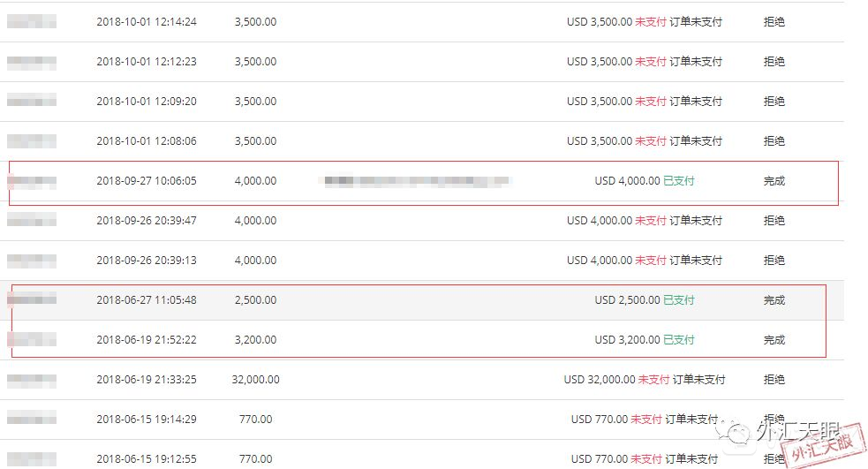
Task: Click the 2018-06-19 21:52:22 timestamp
Action: pos(147,340)
